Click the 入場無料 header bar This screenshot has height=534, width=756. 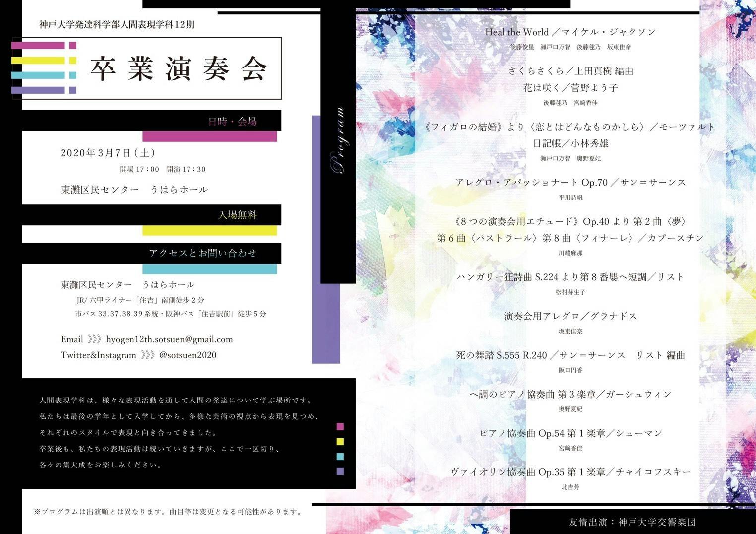[x=237, y=215]
